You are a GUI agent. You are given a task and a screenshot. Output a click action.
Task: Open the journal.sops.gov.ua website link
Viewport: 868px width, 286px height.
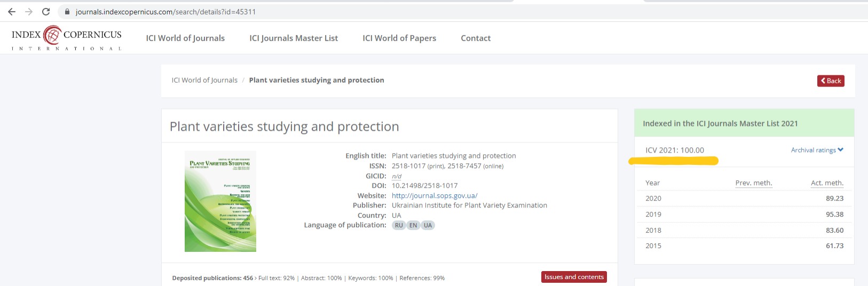coord(435,196)
